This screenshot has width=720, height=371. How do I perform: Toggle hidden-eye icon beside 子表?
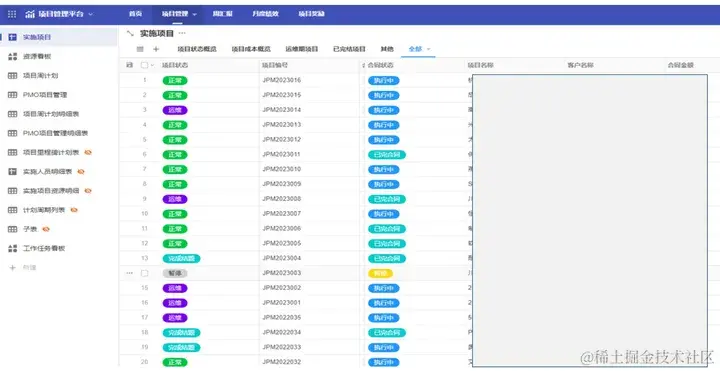click(x=46, y=229)
